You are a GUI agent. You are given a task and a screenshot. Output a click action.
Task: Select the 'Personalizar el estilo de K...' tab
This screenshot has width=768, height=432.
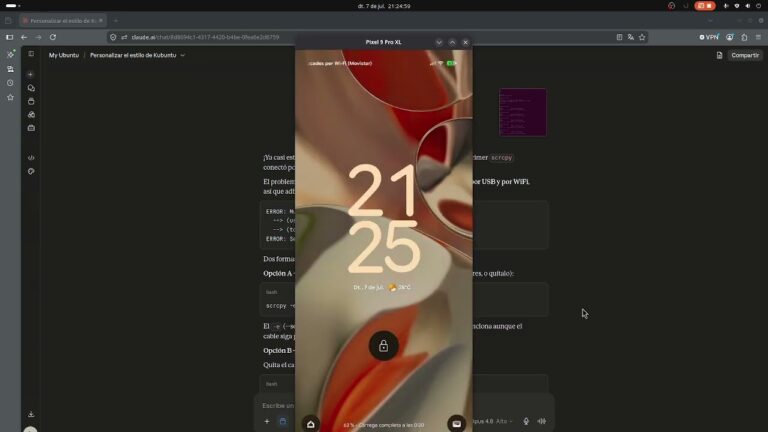(x=62, y=21)
